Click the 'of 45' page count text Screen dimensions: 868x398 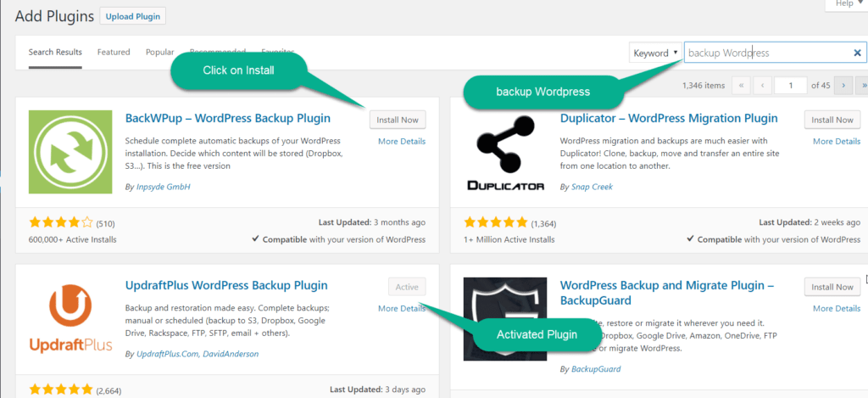tap(821, 86)
